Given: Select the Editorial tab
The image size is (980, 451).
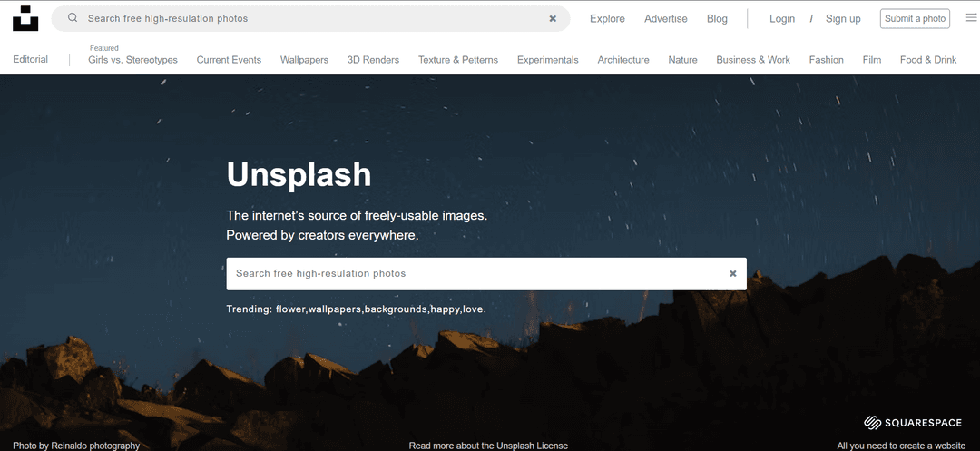Looking at the screenshot, I should click(30, 59).
